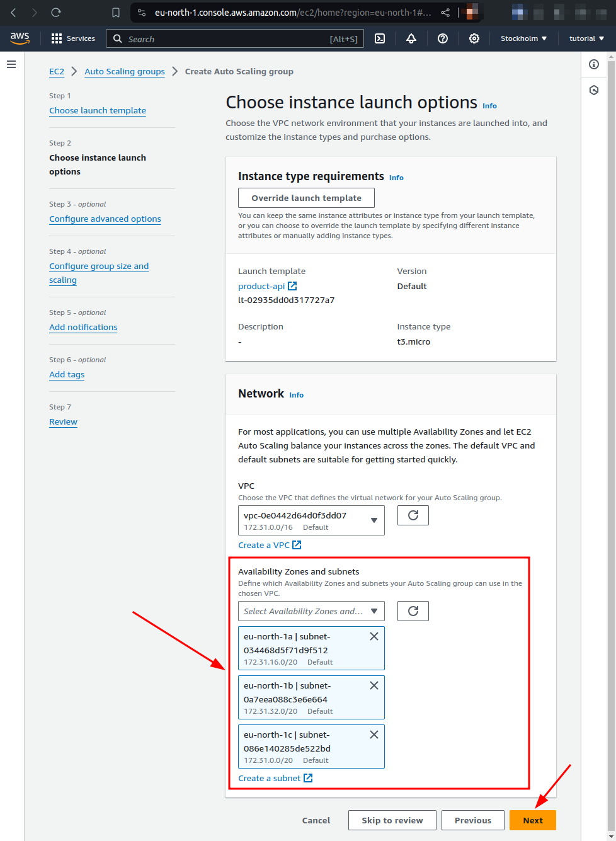Image resolution: width=616 pixels, height=841 pixels.
Task: Open the Info help panel on the right
Action: tap(593, 64)
